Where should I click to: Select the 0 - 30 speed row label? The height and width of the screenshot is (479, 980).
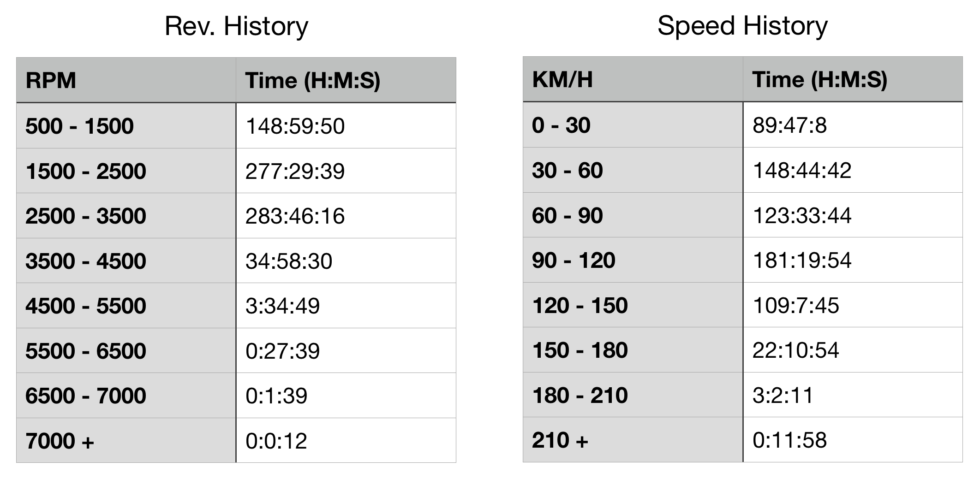pyautogui.click(x=561, y=125)
